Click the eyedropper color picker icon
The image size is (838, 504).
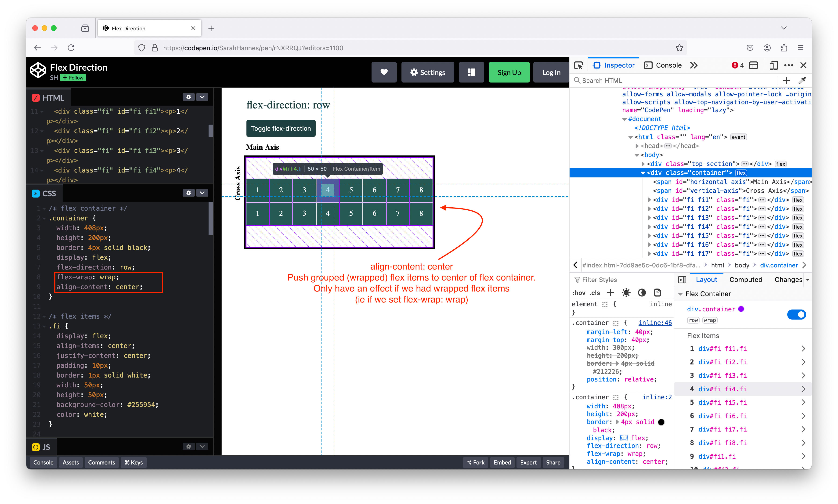coord(802,80)
